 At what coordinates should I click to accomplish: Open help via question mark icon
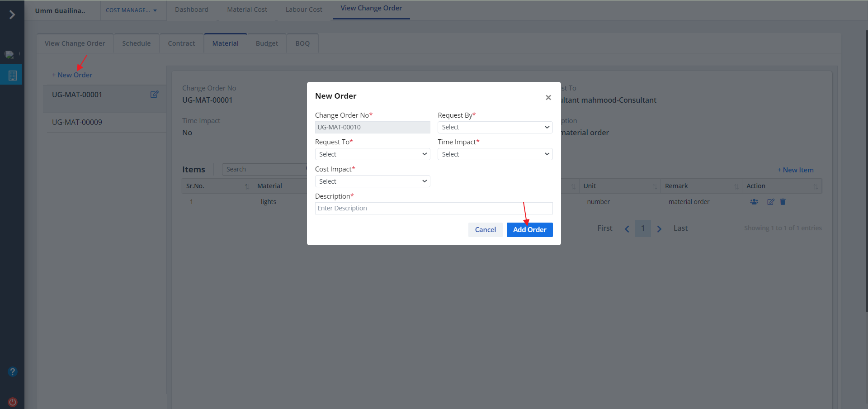click(x=13, y=372)
